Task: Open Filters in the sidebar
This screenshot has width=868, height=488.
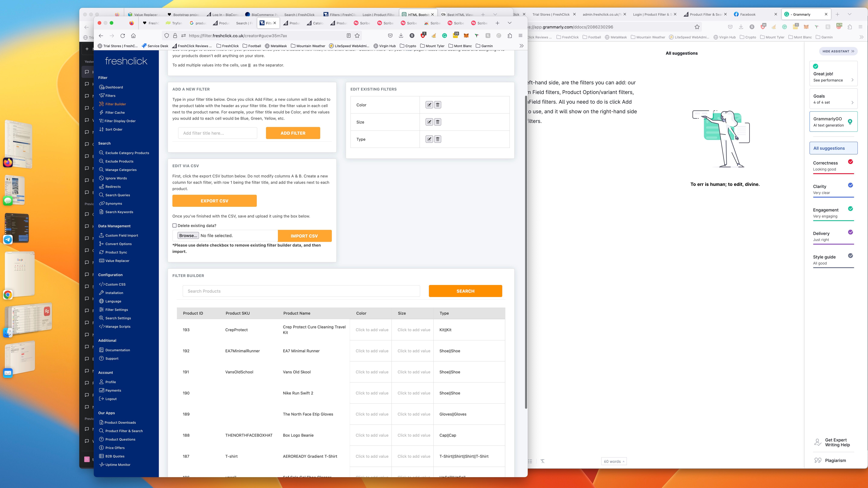Action: click(107, 96)
